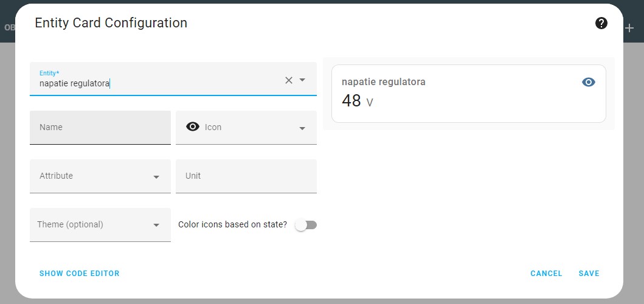Click into the Unit input field
644x304 pixels.
pyautogui.click(x=246, y=176)
